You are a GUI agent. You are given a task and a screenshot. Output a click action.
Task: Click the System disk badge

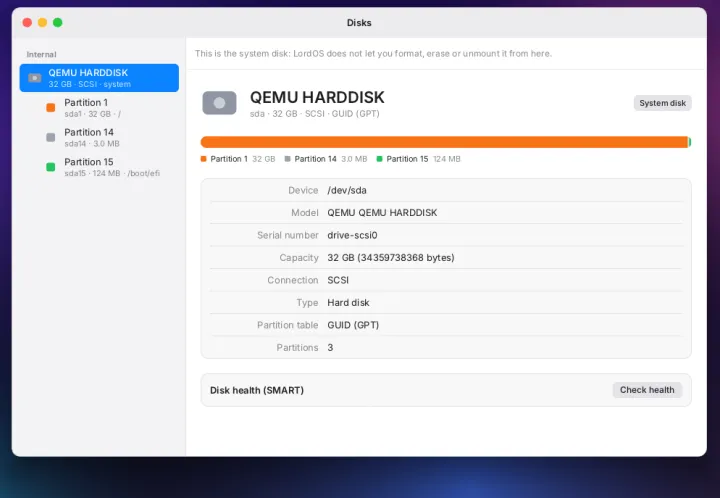point(663,103)
